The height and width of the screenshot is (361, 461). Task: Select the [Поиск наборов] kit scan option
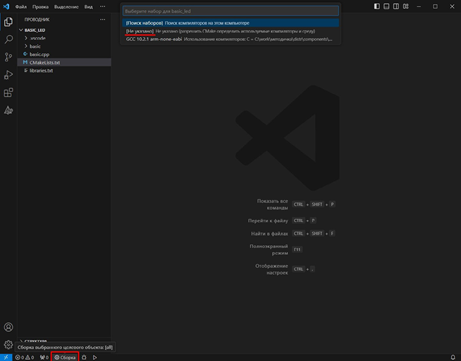click(x=231, y=23)
